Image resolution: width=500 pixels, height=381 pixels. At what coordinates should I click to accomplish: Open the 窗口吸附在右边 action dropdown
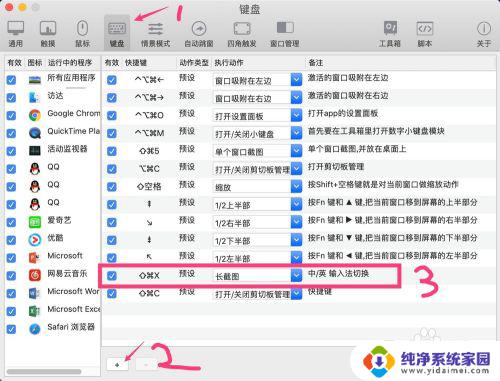coord(296,98)
